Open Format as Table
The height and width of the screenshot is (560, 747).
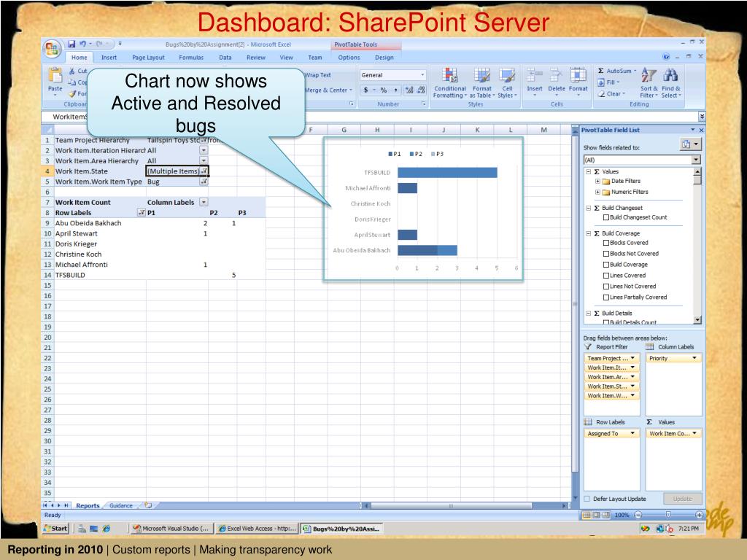481,82
